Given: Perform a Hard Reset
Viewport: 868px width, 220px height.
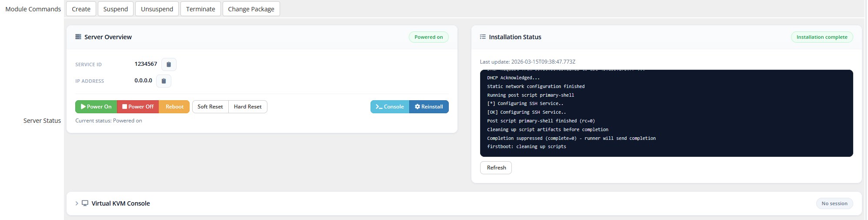Looking at the screenshot, I should click(248, 107).
